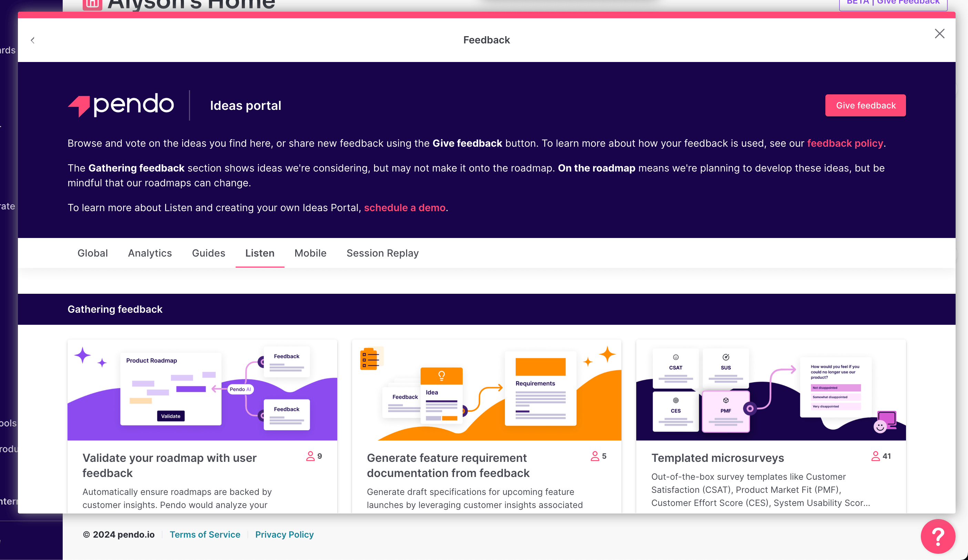Open Validate your roadmap with user feedback title
The height and width of the screenshot is (560, 968).
[169, 465]
